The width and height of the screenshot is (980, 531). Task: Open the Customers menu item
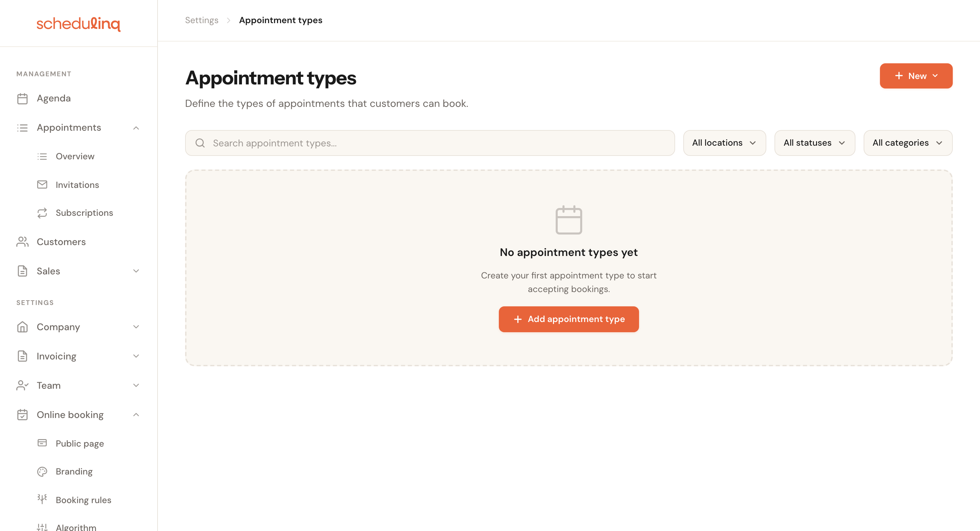78,242
